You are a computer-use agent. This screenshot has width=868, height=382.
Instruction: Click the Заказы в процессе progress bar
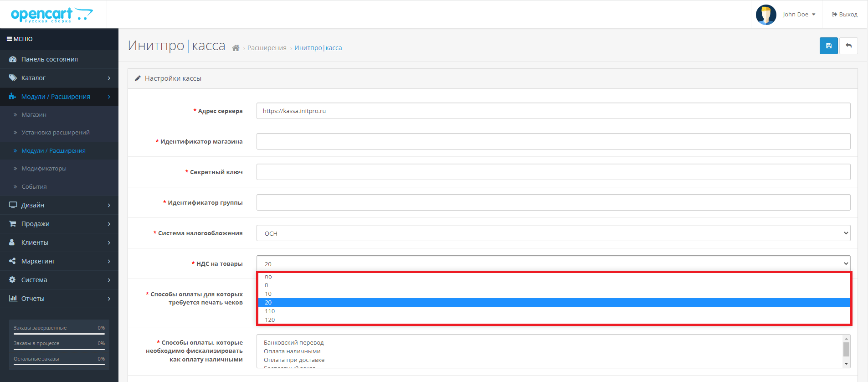click(x=59, y=349)
